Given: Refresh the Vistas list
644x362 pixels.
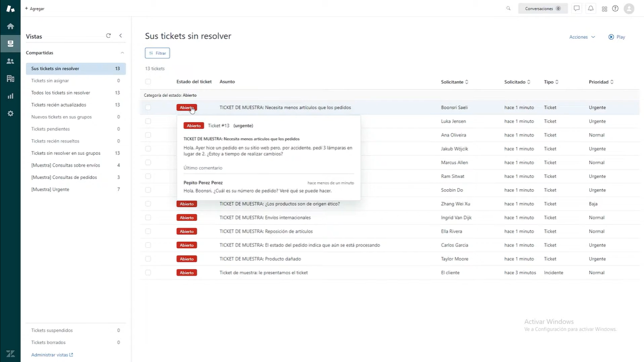Looking at the screenshot, I should point(108,35).
